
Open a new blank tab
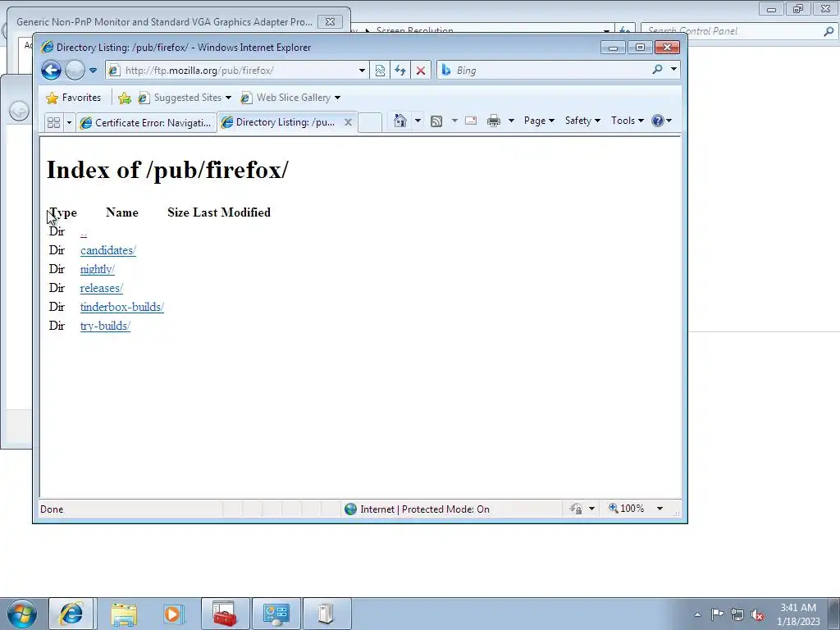[370, 123]
